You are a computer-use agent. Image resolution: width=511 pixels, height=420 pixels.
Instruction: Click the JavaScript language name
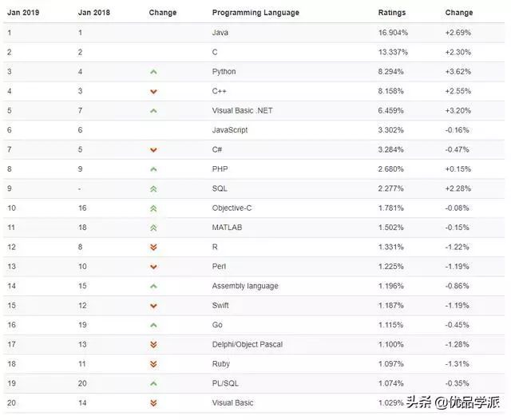coord(230,130)
